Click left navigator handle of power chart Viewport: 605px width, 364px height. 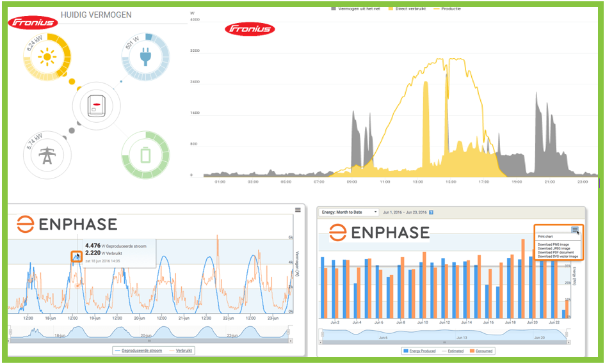pyautogui.click(x=10, y=331)
